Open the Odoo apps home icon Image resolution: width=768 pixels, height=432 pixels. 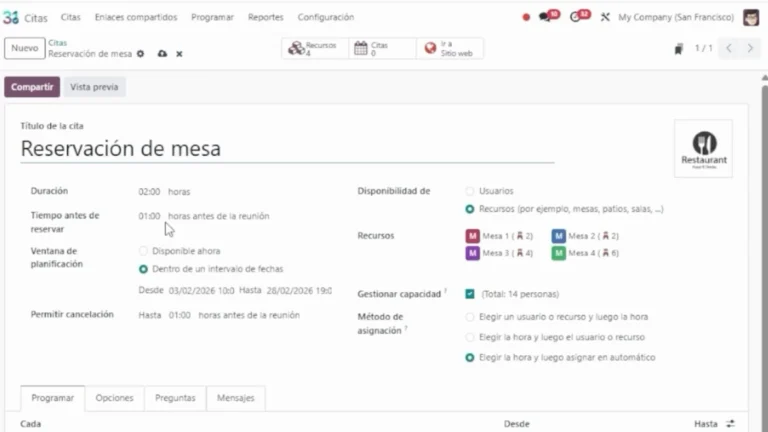click(x=11, y=17)
